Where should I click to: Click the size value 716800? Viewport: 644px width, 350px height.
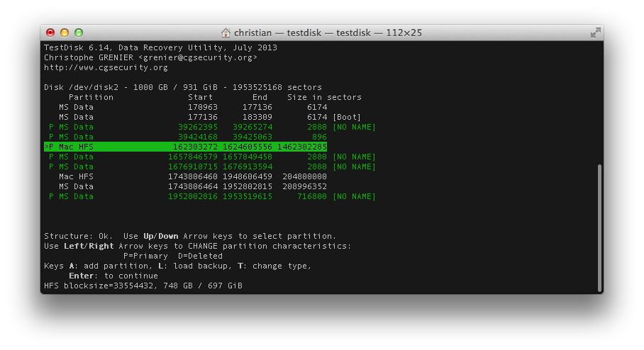coord(312,196)
